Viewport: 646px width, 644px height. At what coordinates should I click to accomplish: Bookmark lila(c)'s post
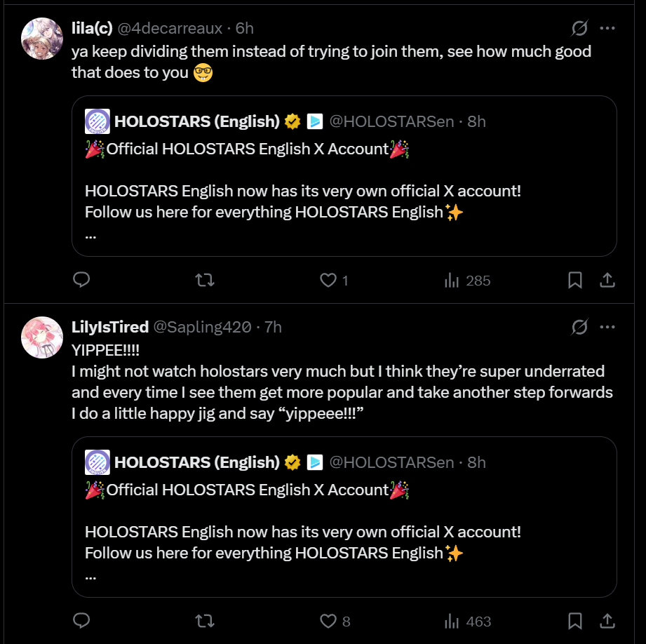(574, 281)
